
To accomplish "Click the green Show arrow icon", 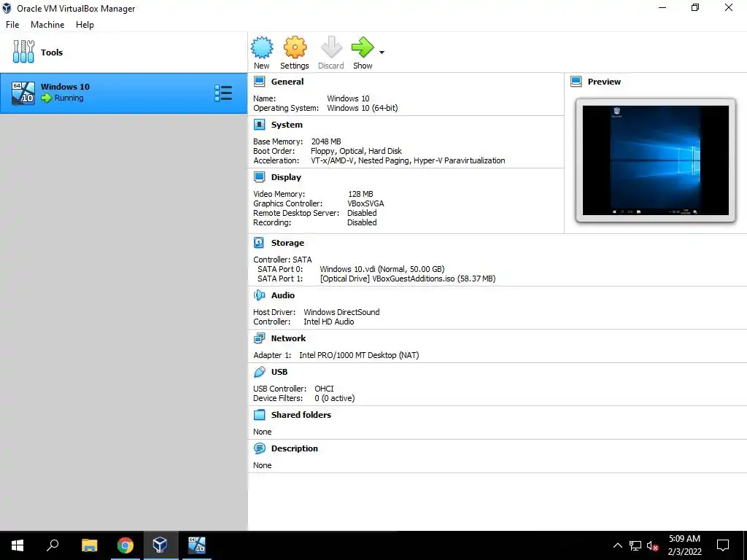I will point(363,47).
